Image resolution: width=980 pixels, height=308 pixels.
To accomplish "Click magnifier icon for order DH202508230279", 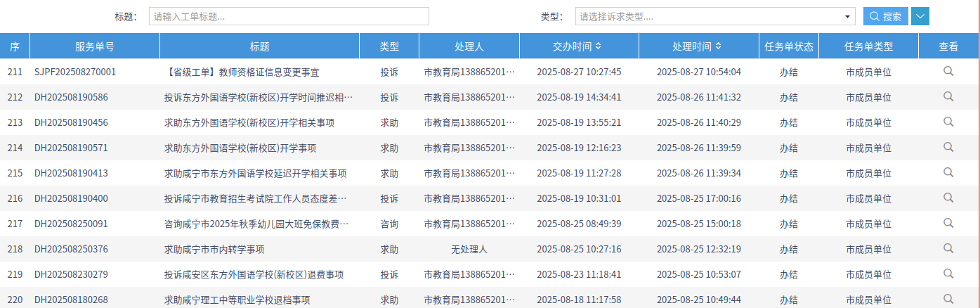I will pos(948,274).
